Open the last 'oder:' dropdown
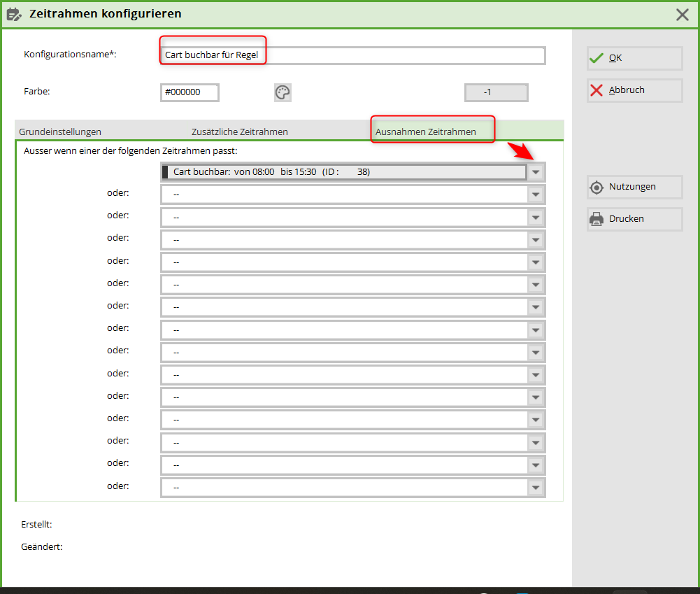This screenshot has height=594, width=700. click(x=536, y=487)
